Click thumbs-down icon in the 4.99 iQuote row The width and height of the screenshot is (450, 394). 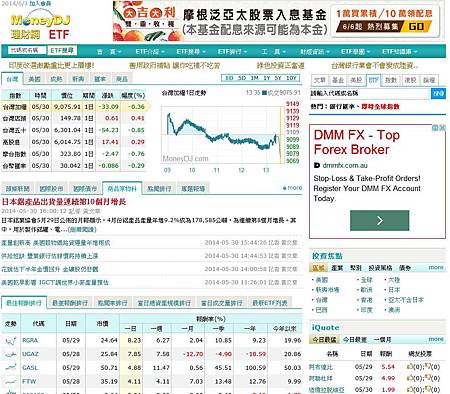tap(427, 378)
